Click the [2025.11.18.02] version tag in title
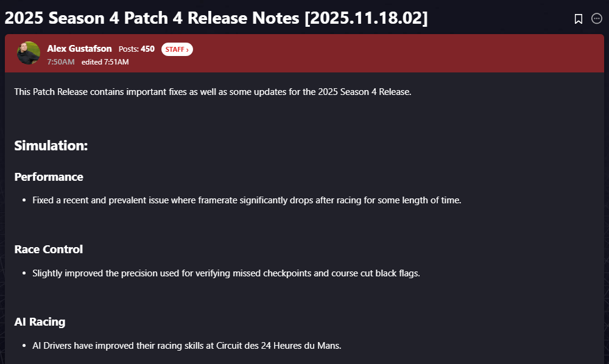Image resolution: width=609 pixels, height=364 pixels. point(365,18)
